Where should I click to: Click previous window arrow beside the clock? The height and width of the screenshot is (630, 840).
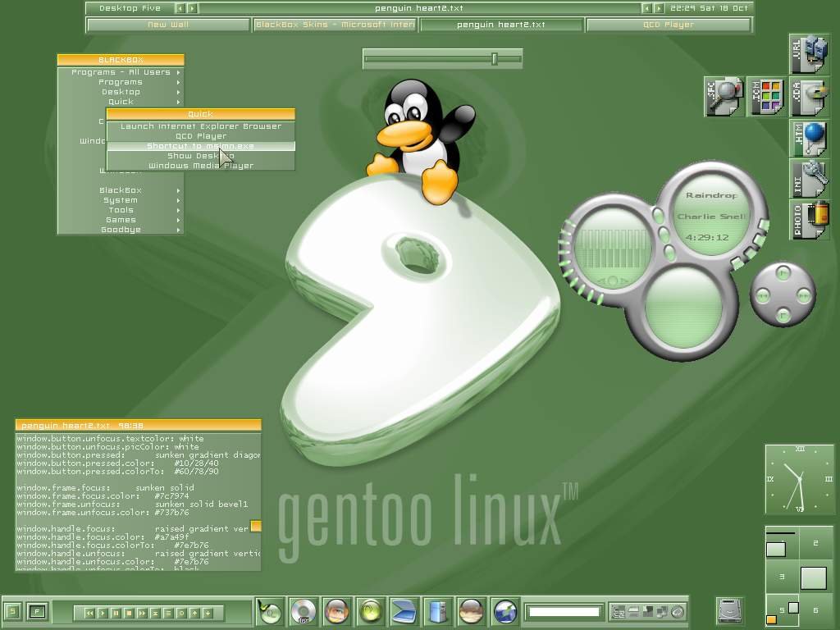tap(647, 8)
